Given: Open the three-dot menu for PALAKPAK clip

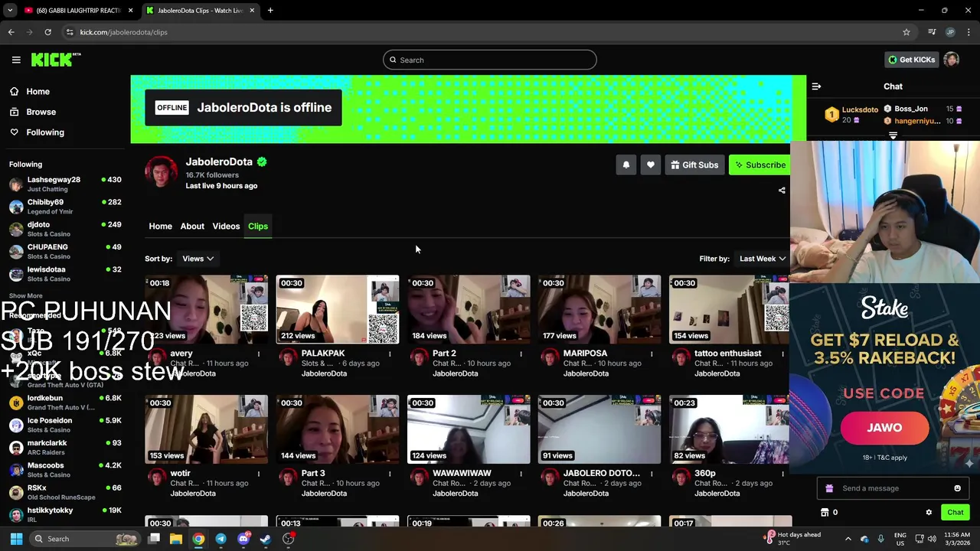Looking at the screenshot, I should click(x=390, y=354).
